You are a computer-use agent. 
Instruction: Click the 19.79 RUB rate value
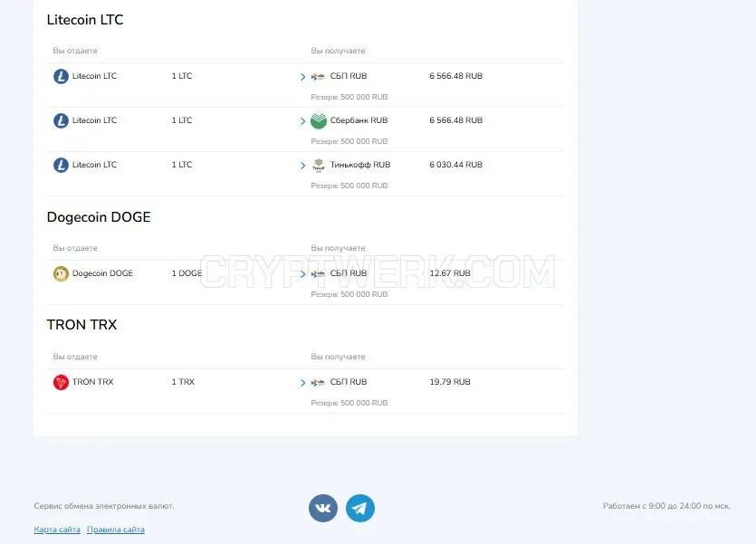(450, 382)
